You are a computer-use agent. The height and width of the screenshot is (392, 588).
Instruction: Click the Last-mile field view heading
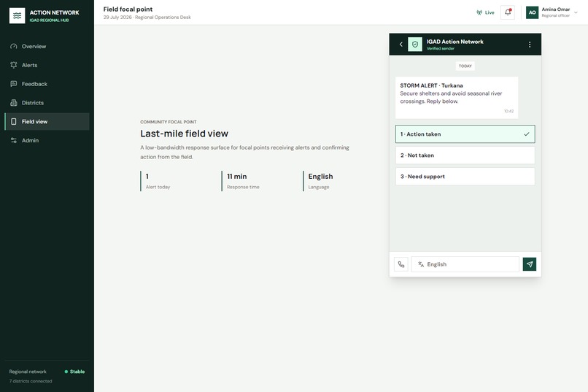click(x=184, y=134)
